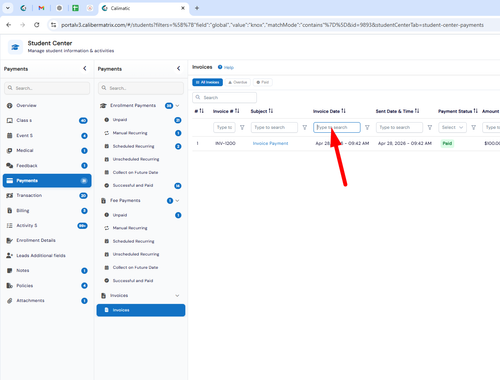Click the filter icon beside Sent Date field
Screen dimensions: 500x380
[x=430, y=127]
